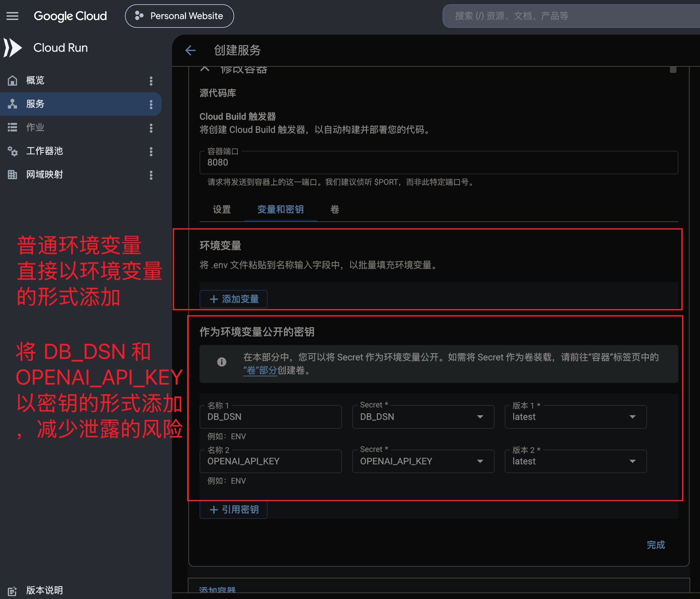The width and height of the screenshot is (700, 599).
Task: Open 版本说明 release notes
Action: [x=44, y=590]
